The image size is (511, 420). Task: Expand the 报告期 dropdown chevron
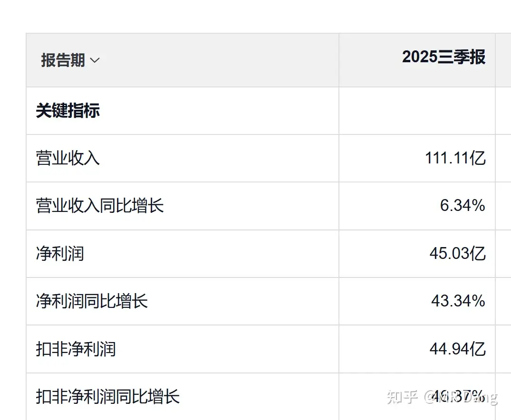coord(95,61)
